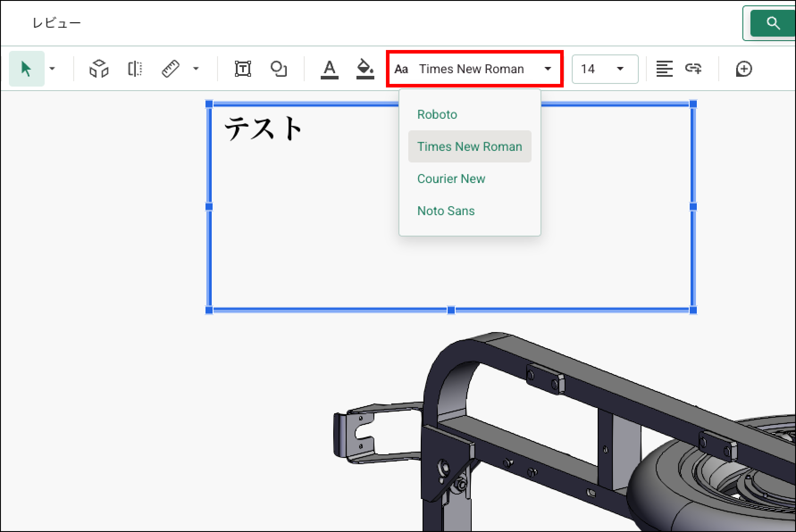This screenshot has width=796, height=532.
Task: Open the fill color bucket
Action: [365, 69]
